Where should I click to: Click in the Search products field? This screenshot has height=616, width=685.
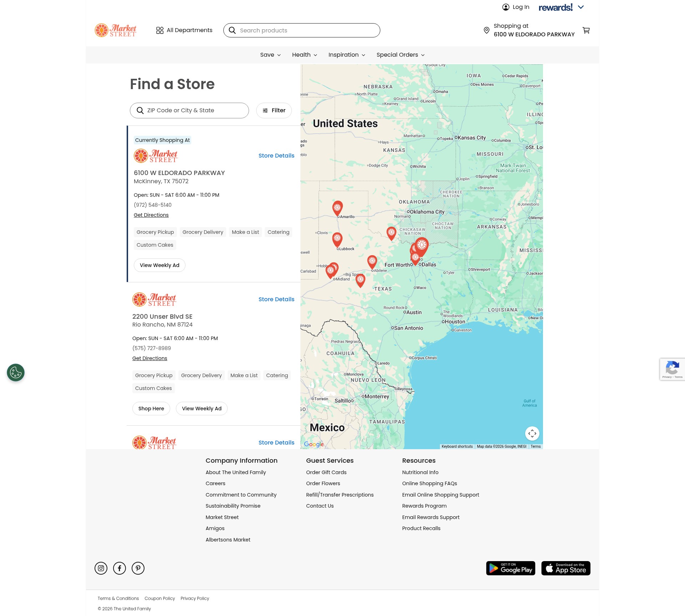coord(302,30)
